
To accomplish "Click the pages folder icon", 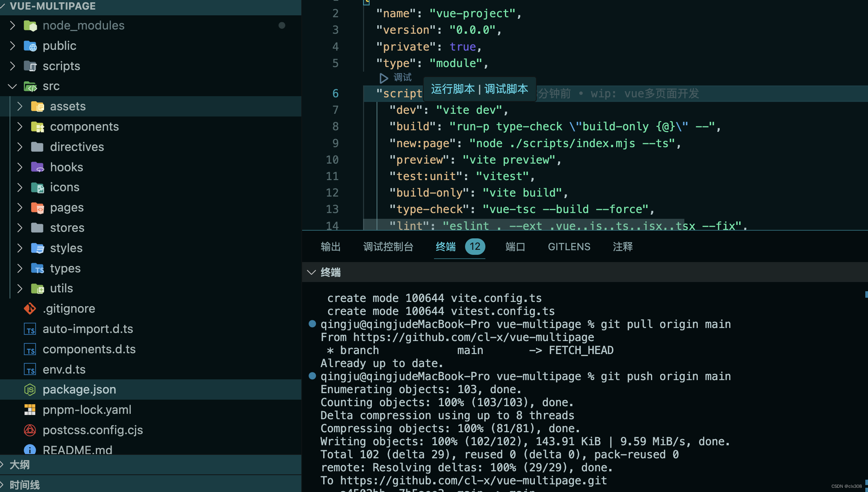I will click(38, 208).
